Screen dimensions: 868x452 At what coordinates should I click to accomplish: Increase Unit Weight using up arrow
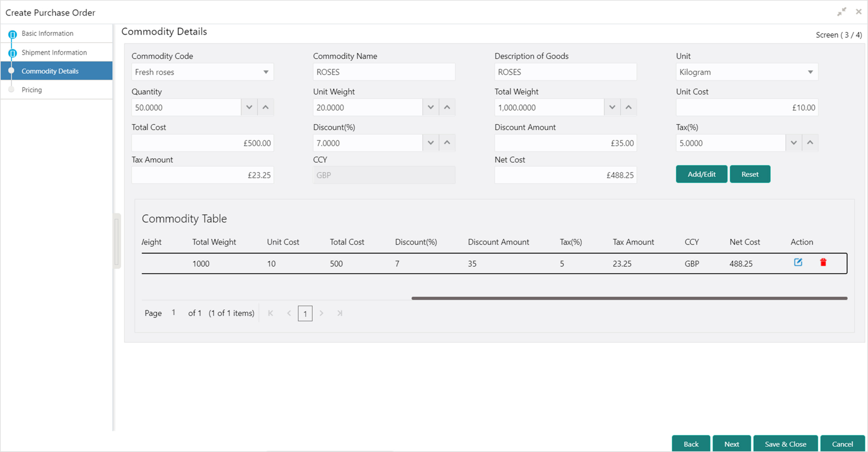pyautogui.click(x=447, y=107)
